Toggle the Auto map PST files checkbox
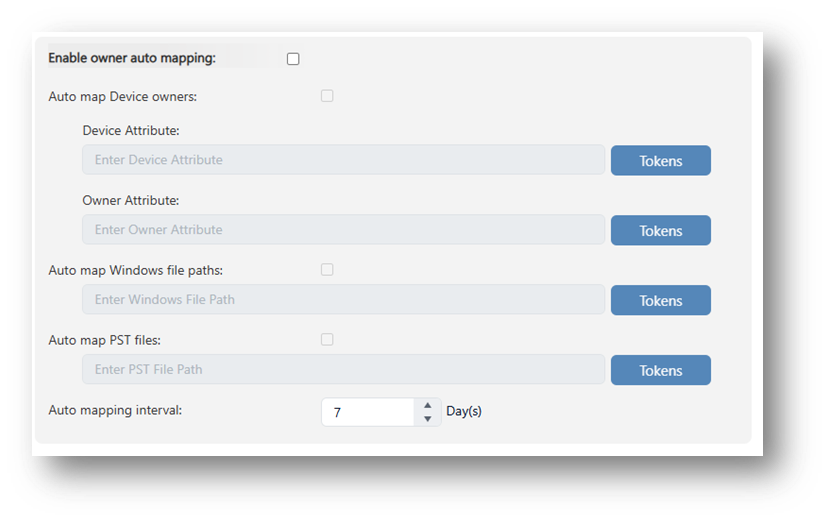 pyautogui.click(x=327, y=340)
